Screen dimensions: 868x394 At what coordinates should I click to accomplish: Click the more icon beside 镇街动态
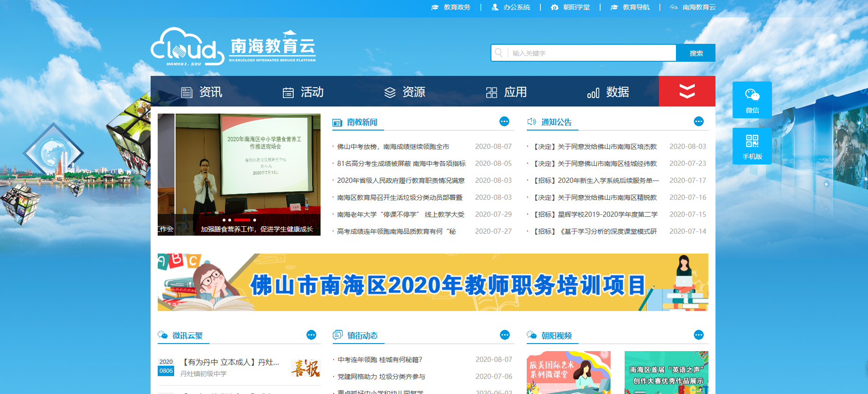point(505,335)
